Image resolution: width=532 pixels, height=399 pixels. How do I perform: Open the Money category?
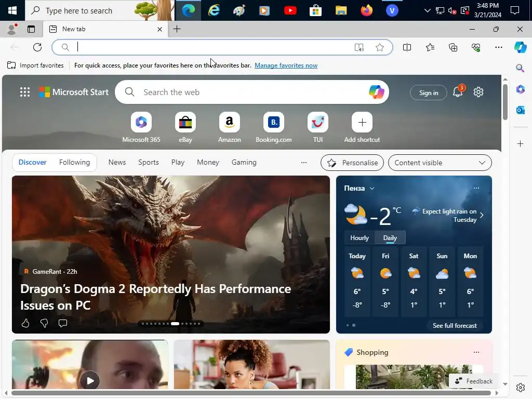pos(208,163)
